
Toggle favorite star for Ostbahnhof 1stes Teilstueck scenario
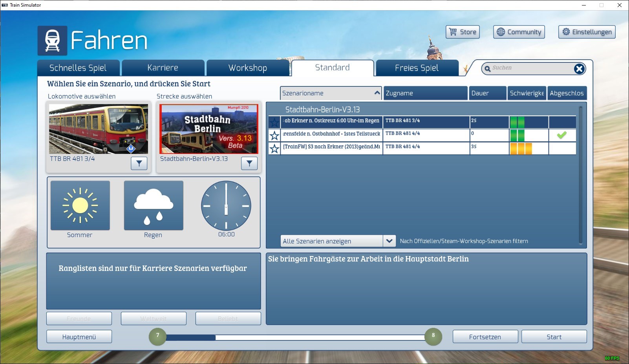(274, 135)
